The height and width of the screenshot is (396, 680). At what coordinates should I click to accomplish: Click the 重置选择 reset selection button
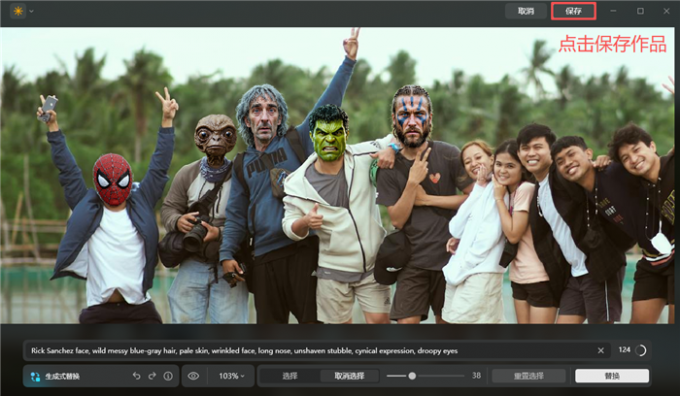click(x=529, y=376)
